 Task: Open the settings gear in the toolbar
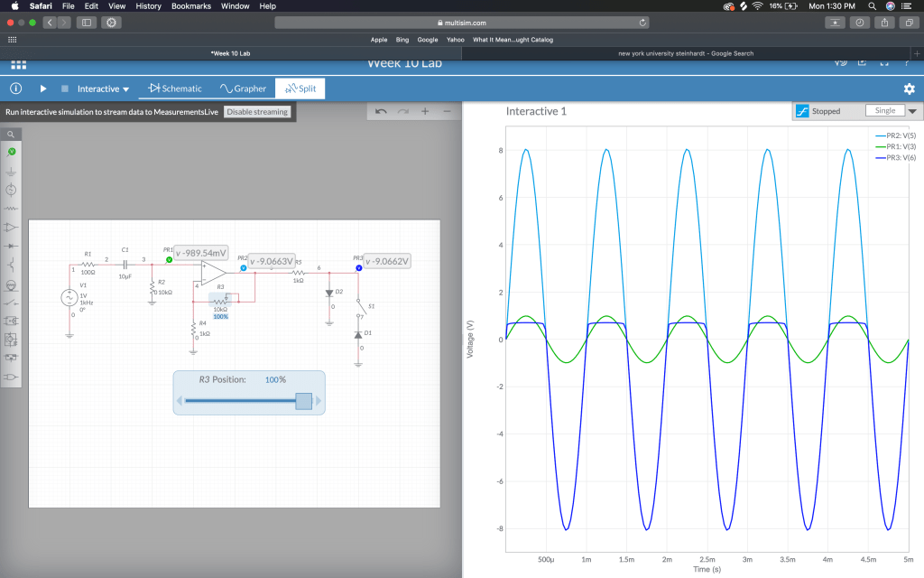[x=909, y=89]
